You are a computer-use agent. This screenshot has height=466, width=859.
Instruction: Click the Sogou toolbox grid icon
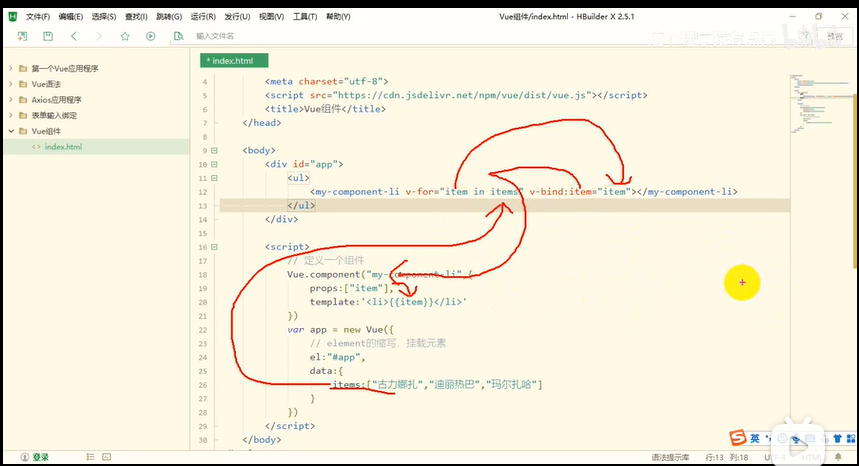click(x=851, y=438)
